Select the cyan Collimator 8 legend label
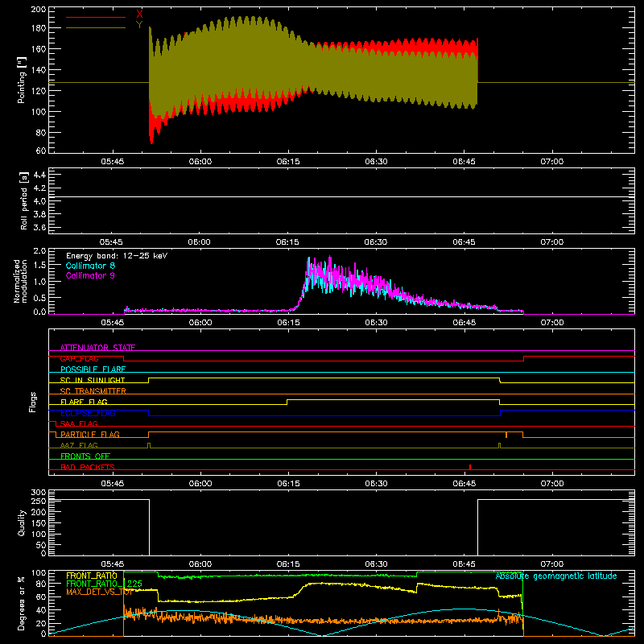This screenshot has width=644, height=644. [x=90, y=266]
